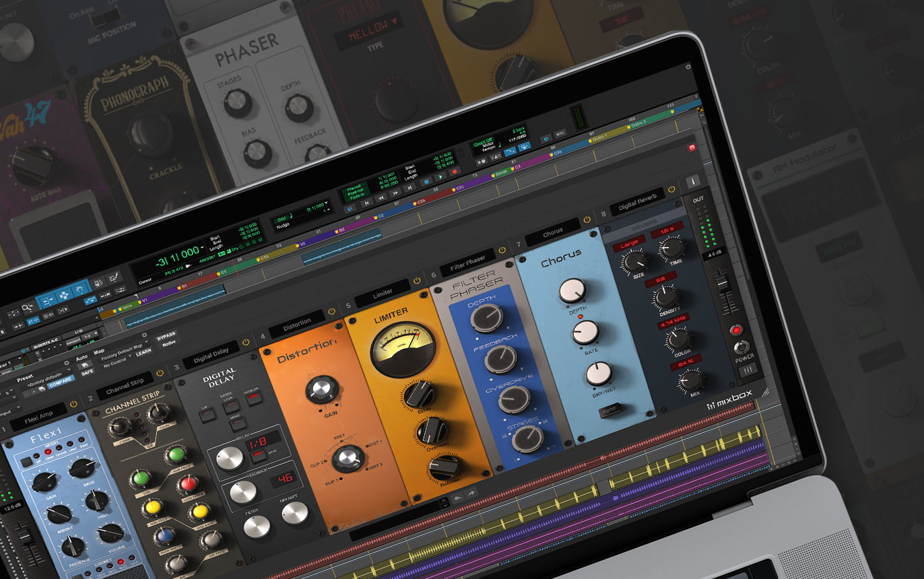Click the info 'i' button in MixBox
924x579 pixels.
[692, 182]
